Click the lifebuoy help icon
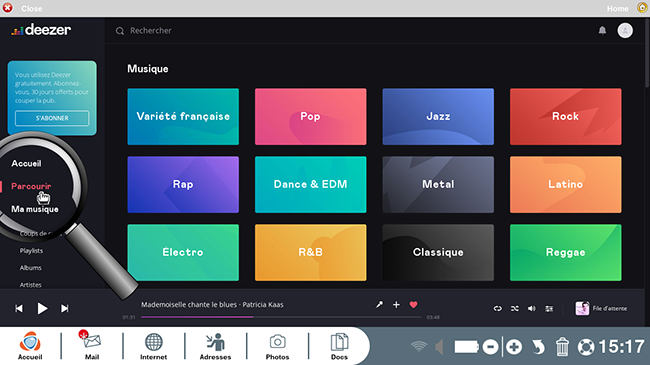The height and width of the screenshot is (365, 650). (586, 347)
